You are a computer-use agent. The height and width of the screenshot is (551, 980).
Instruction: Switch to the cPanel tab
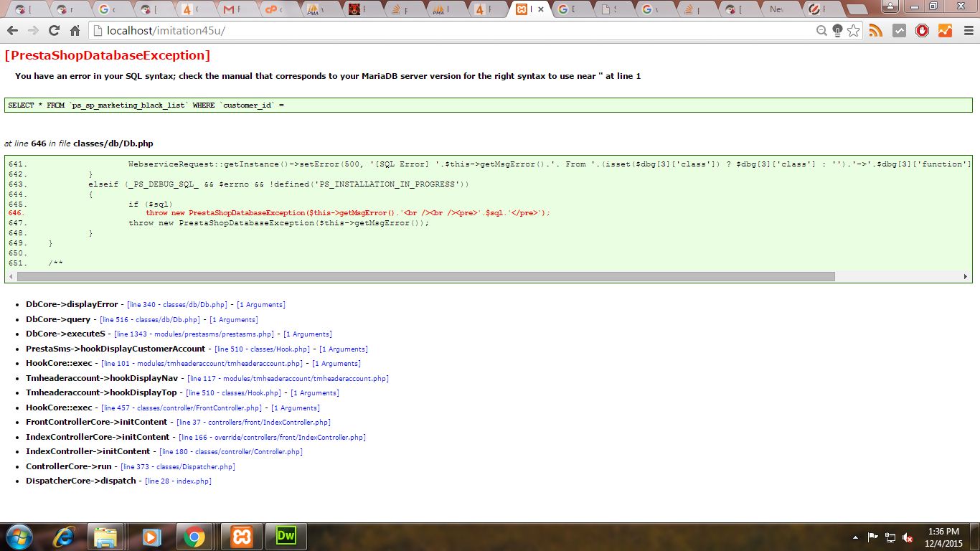point(278,10)
